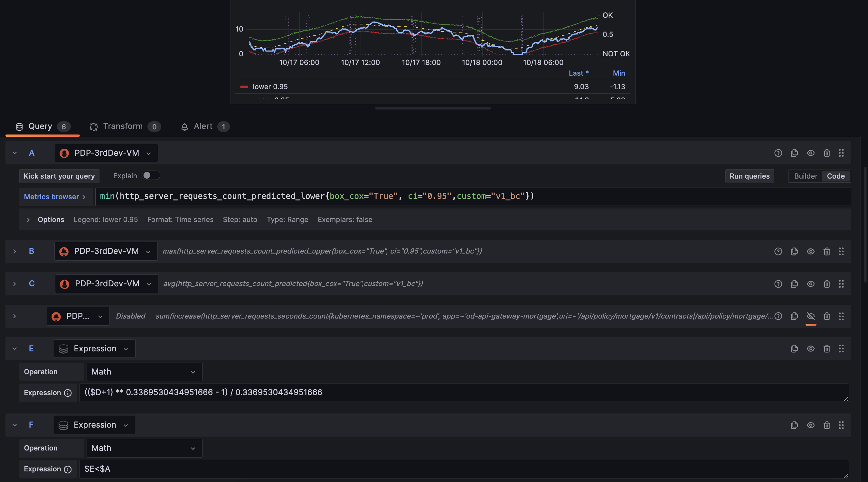Open expression E Operation Math dropdown
This screenshot has width=868, height=482.
coord(144,372)
